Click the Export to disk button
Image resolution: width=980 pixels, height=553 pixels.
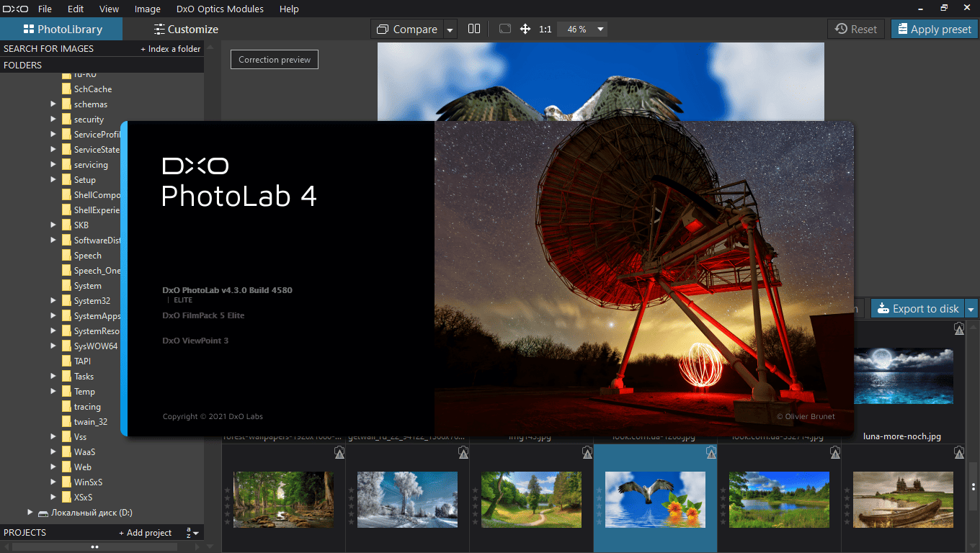pos(918,309)
